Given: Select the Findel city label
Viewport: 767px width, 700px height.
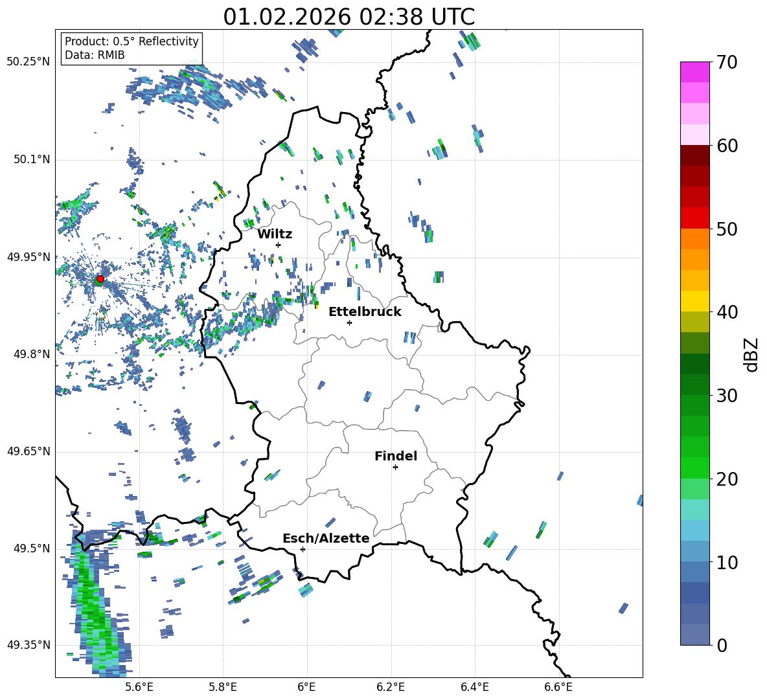Looking at the screenshot, I should pos(396,456).
